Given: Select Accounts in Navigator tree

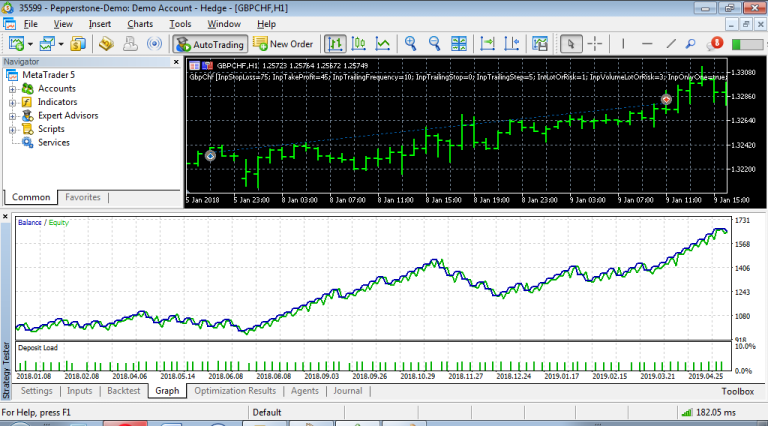Looking at the screenshot, I should click(57, 89).
